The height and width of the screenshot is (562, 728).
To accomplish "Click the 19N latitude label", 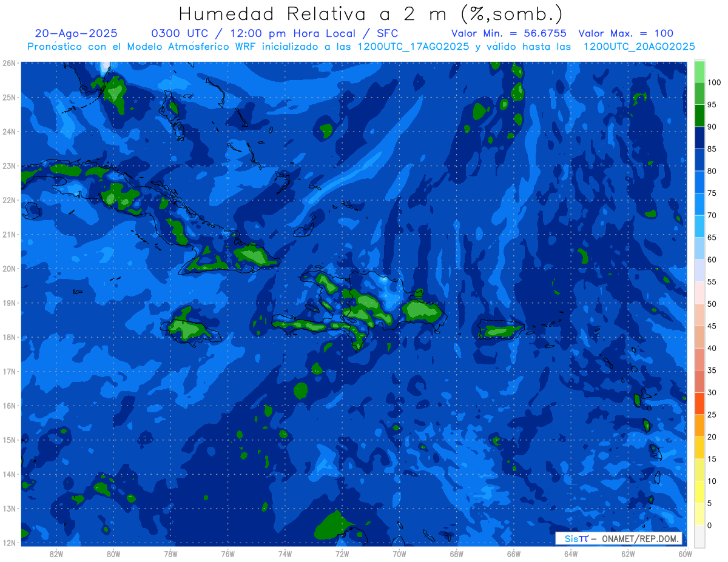I will pos(9,303).
